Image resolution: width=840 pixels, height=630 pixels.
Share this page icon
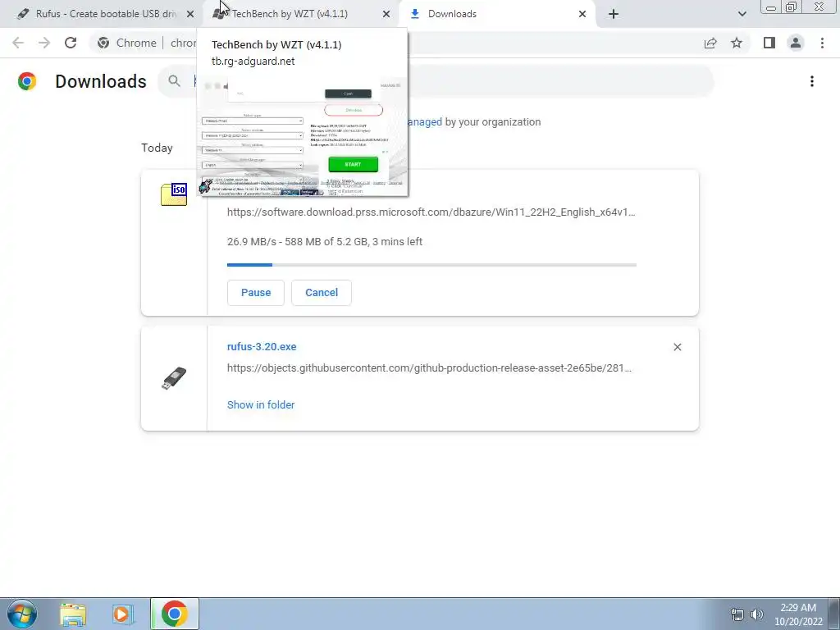[x=710, y=43]
